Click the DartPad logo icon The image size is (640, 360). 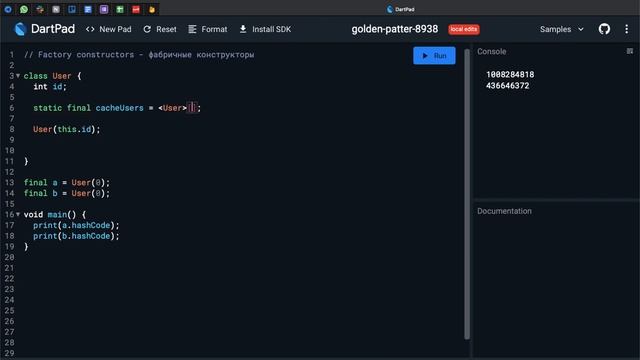click(x=20, y=29)
